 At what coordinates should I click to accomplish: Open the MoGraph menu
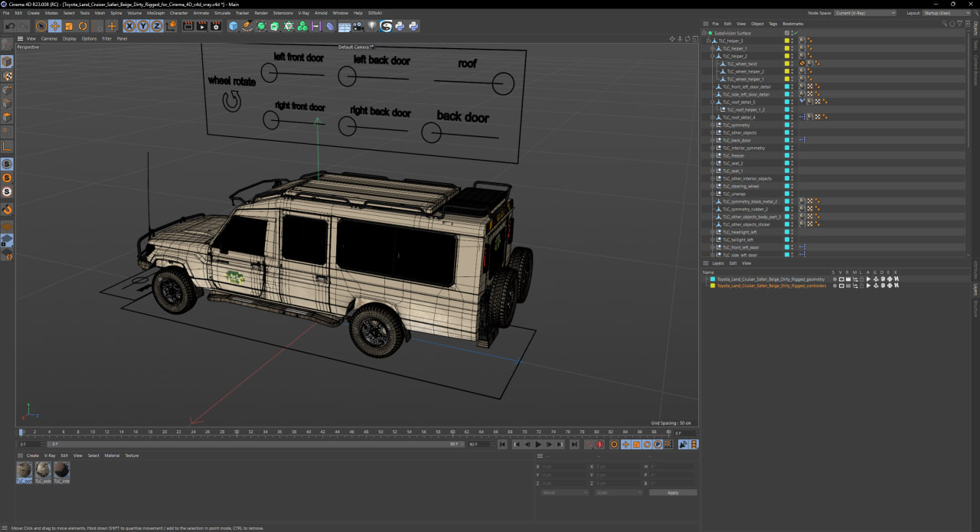point(155,13)
